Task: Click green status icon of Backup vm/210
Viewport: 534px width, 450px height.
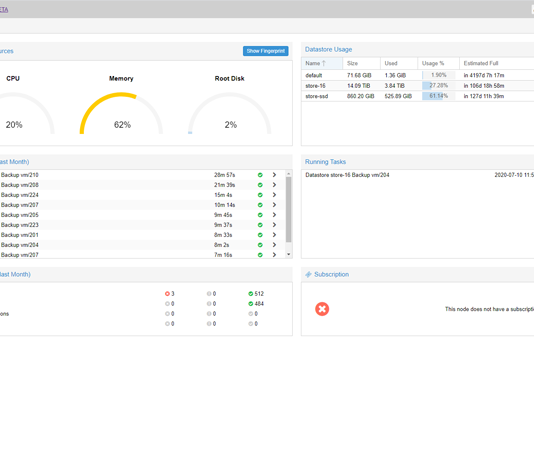Action: pyautogui.click(x=260, y=175)
